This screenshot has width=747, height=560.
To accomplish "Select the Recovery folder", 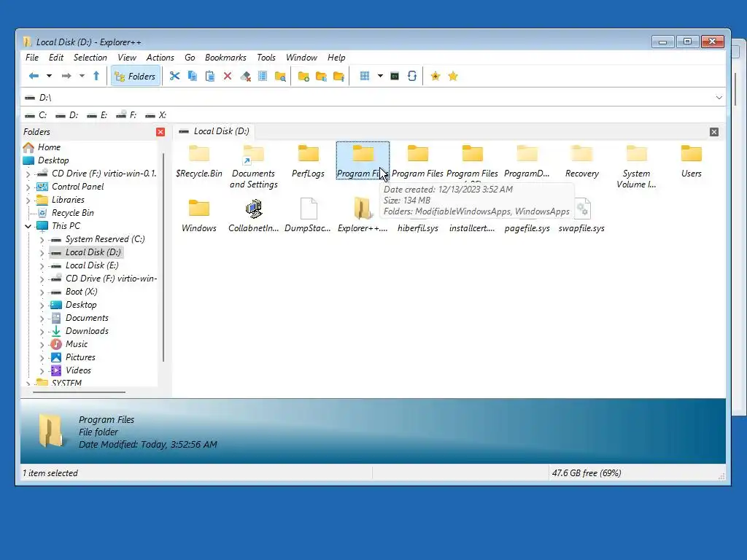I will pos(581,161).
